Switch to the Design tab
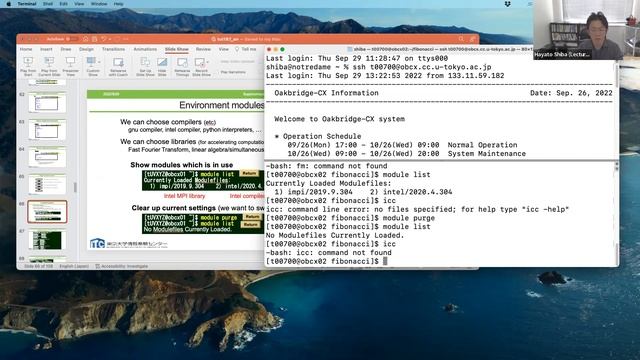Image resolution: width=640 pixels, height=360 pixels. [87, 49]
